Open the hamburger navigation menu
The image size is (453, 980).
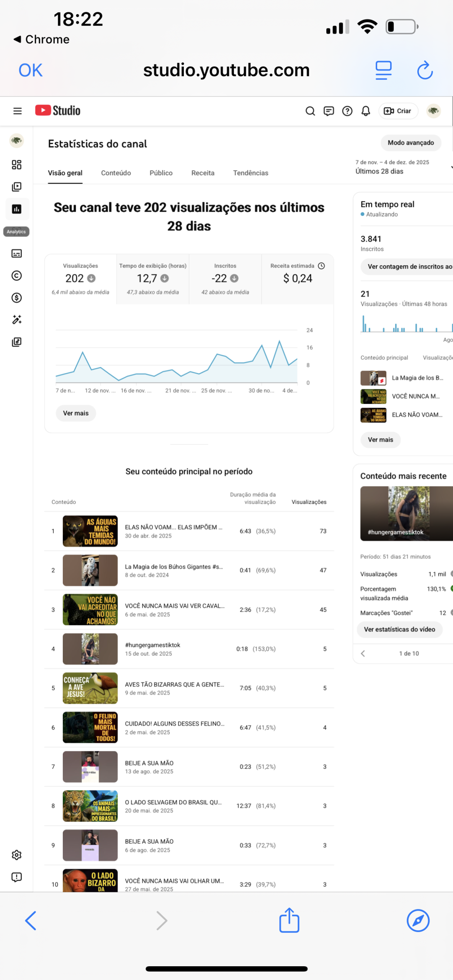17,111
